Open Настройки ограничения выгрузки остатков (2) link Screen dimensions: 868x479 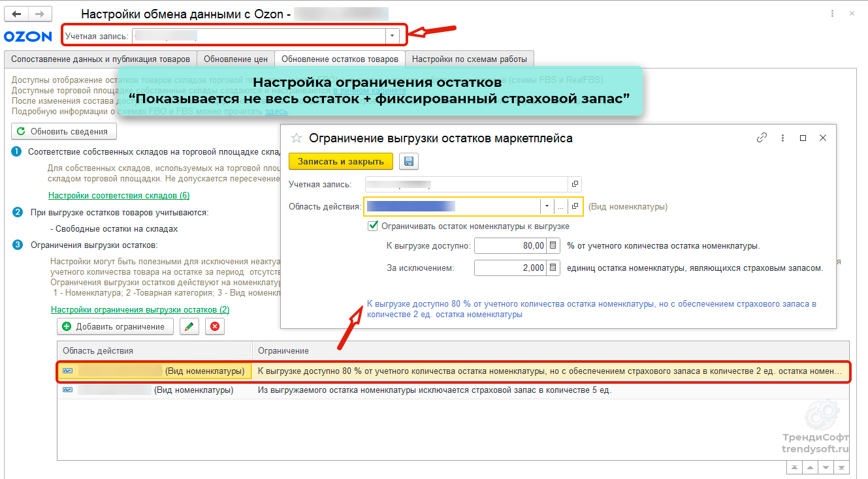(x=140, y=309)
